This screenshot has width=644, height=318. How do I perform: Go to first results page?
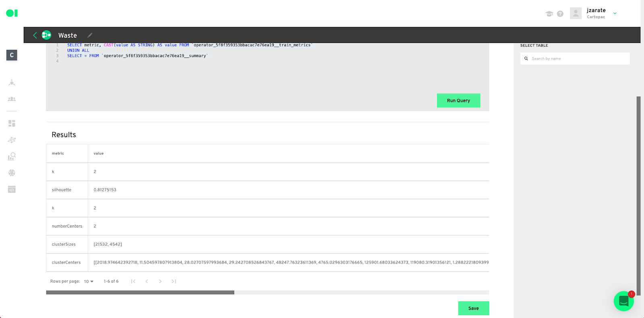click(x=133, y=281)
